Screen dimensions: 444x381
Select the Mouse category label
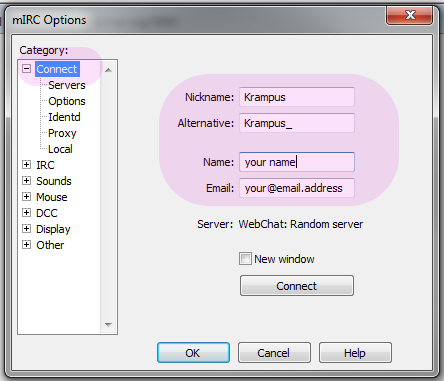point(52,197)
